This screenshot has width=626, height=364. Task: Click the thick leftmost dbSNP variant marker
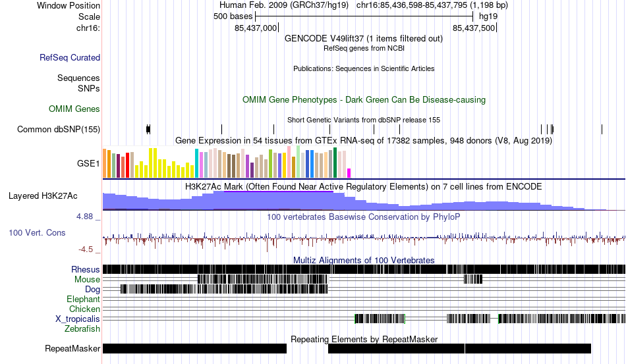148,129
